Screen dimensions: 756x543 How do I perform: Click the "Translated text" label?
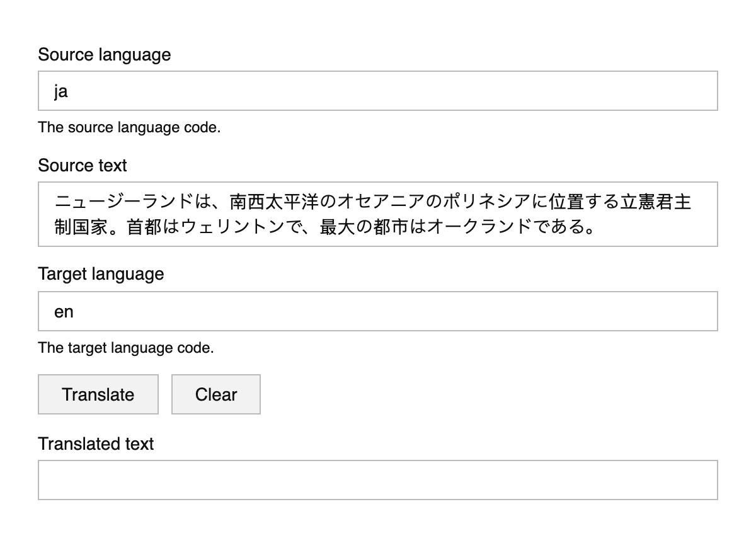point(96,444)
